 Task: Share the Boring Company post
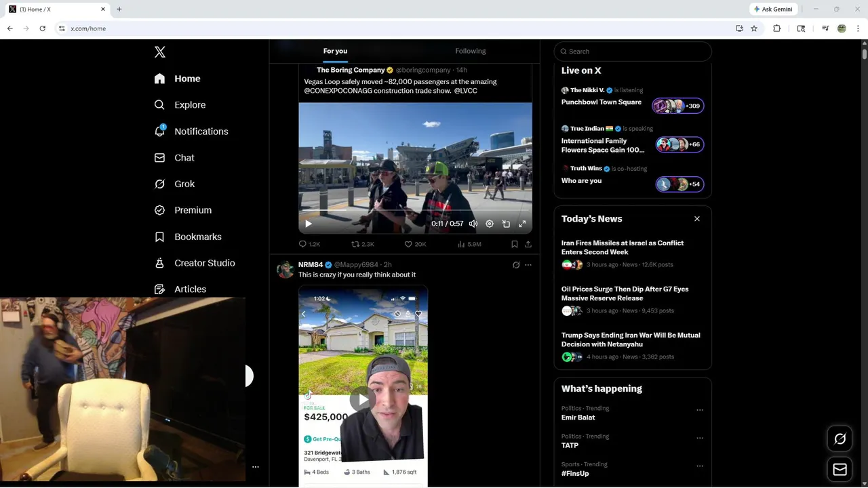click(x=528, y=244)
